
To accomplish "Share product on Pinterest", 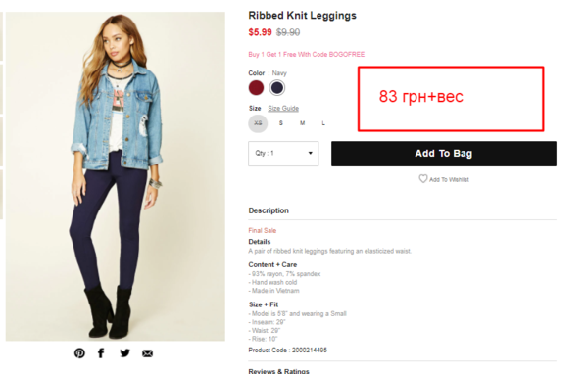I will 79,353.
